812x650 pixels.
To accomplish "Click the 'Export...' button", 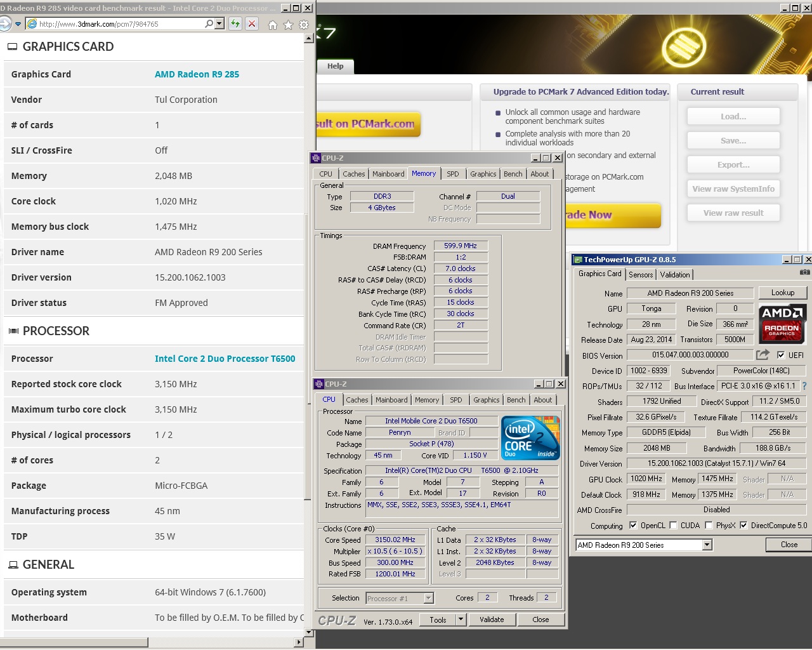I will (x=733, y=164).
